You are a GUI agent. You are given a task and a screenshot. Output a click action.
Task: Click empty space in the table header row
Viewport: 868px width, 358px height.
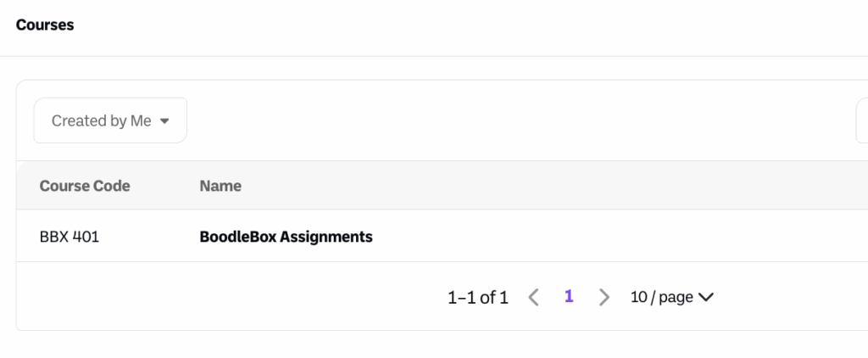[551, 186]
